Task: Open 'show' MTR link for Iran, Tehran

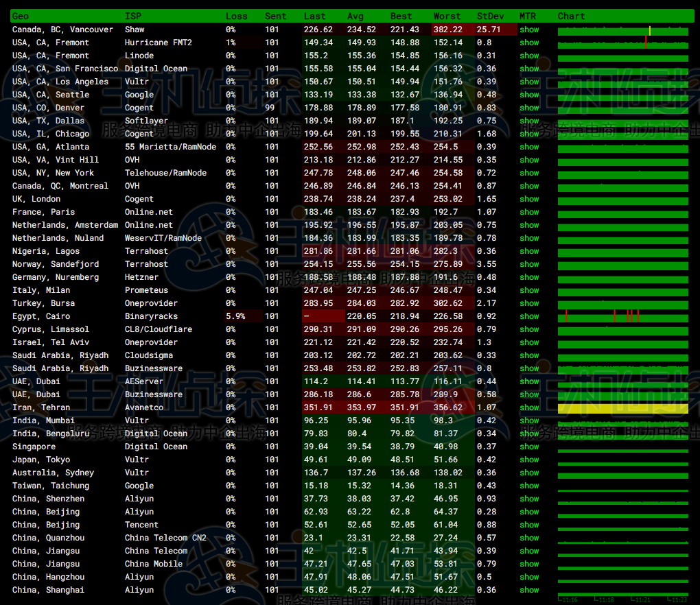Action: coord(529,407)
